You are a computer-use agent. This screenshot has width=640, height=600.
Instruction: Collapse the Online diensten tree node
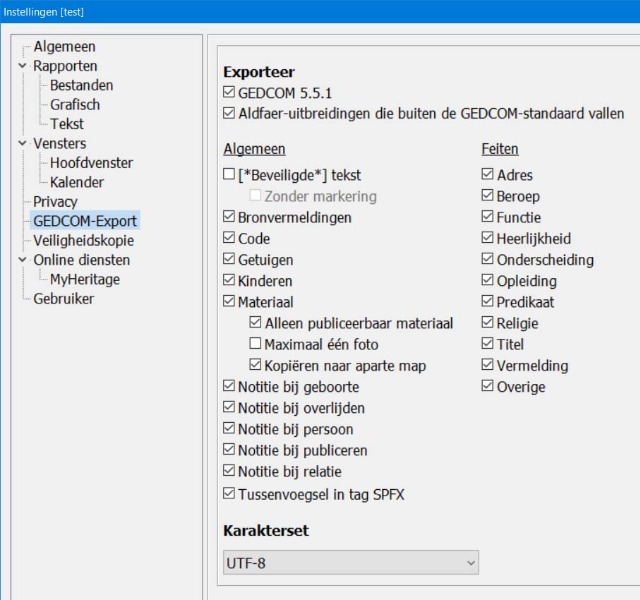pos(23,260)
